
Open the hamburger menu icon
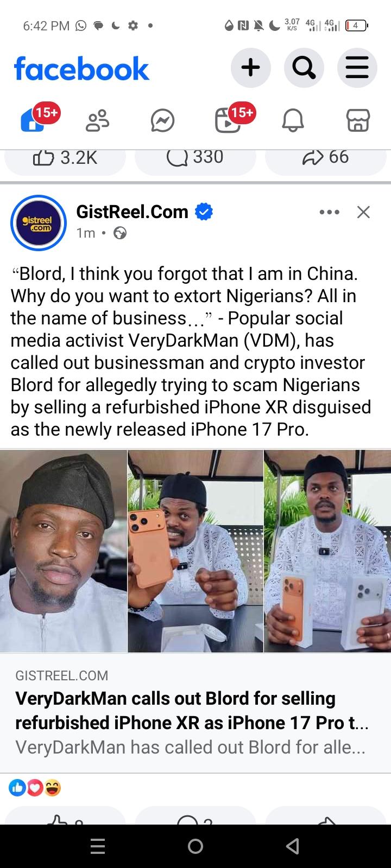coord(357,68)
